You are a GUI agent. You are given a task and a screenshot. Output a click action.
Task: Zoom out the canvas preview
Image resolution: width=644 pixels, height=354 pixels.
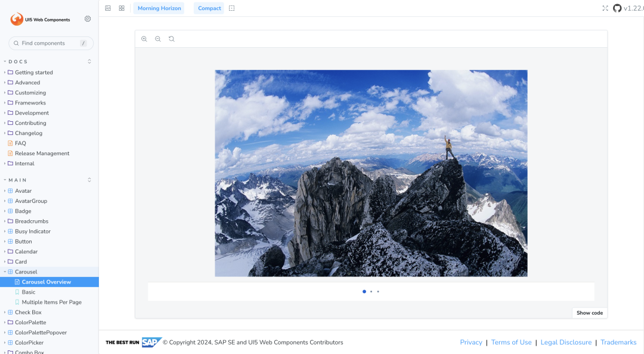(157, 39)
